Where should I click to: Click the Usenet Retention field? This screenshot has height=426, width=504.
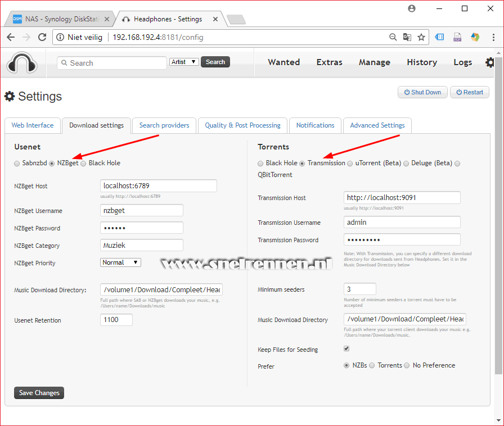[x=116, y=320]
